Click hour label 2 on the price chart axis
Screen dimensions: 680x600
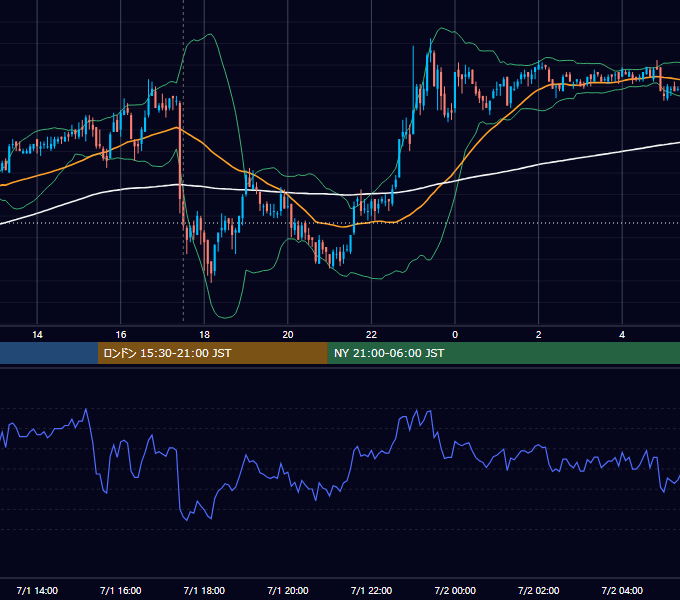tap(539, 335)
